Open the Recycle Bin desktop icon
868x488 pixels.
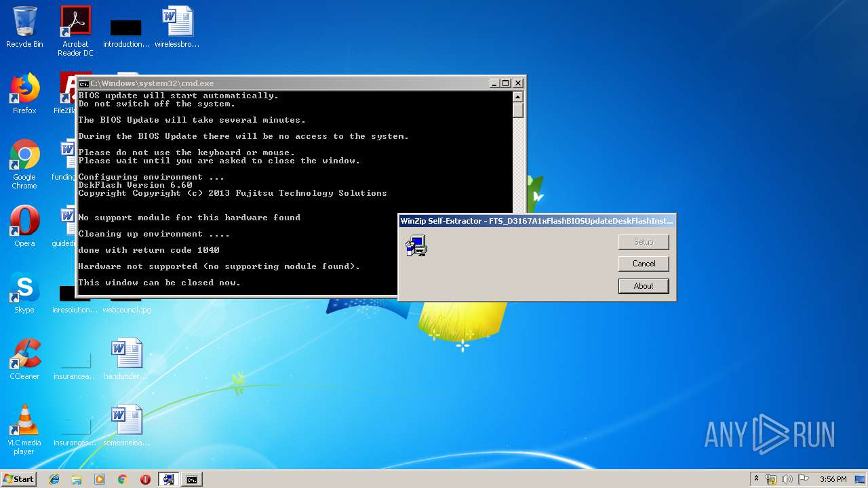(x=24, y=28)
